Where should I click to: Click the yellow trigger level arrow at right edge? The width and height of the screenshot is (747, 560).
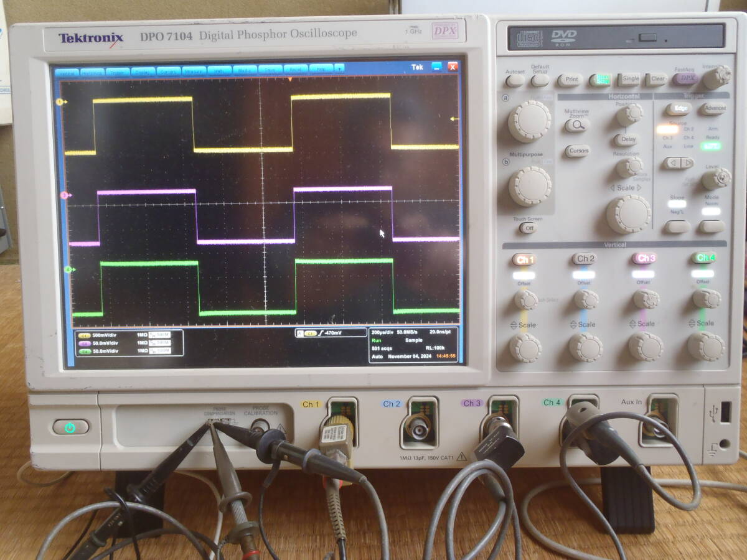point(454,118)
